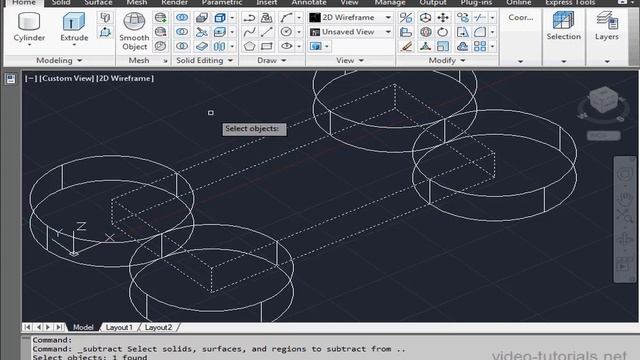Select the Extrude tool

[x=74, y=27]
